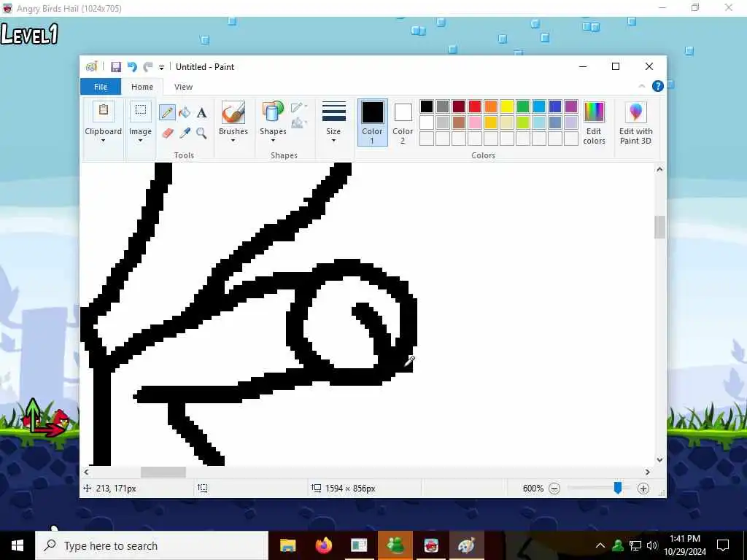Pick the black color swatch
The width and height of the screenshot is (747, 560).
click(x=427, y=106)
